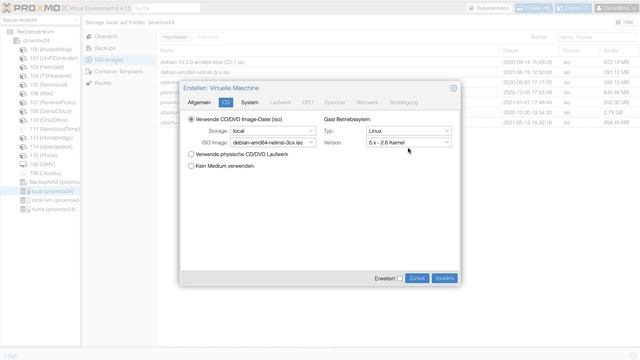This screenshot has width=640, height=360.
Task: Select the OS tab in dialog
Action: click(226, 102)
